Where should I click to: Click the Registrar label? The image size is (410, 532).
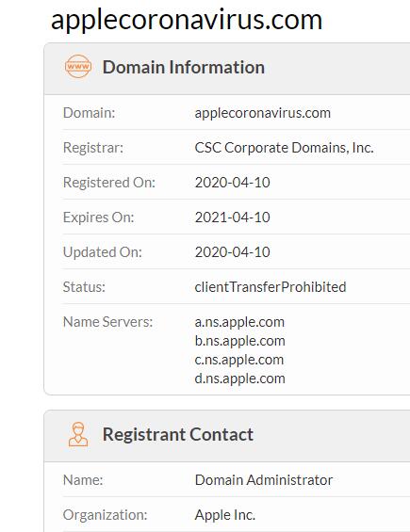(x=93, y=148)
